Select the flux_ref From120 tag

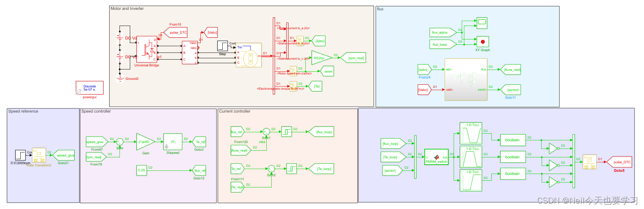pyautogui.click(x=237, y=132)
